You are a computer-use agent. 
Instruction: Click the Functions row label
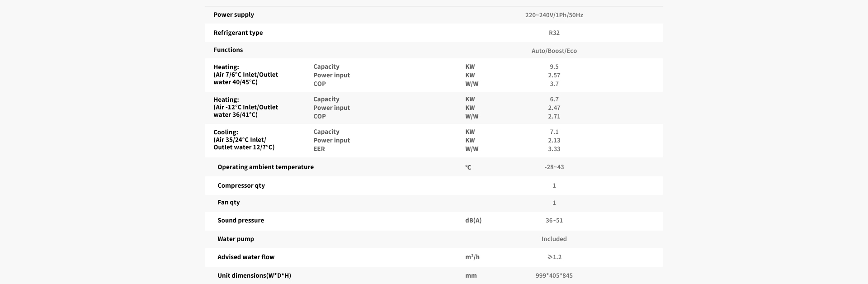[228, 50]
